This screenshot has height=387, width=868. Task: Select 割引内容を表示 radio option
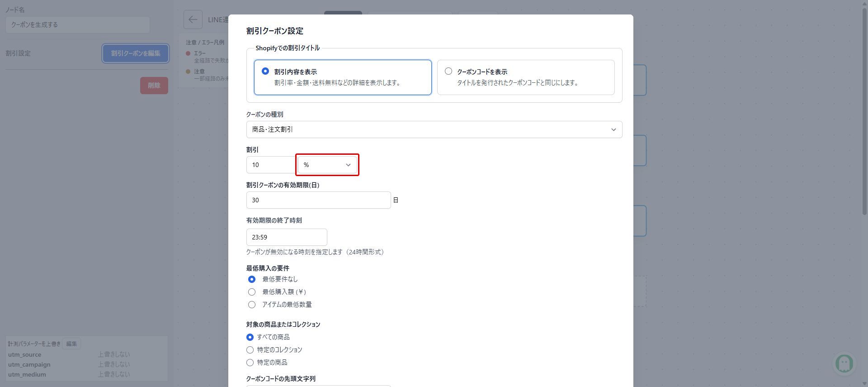coord(265,71)
